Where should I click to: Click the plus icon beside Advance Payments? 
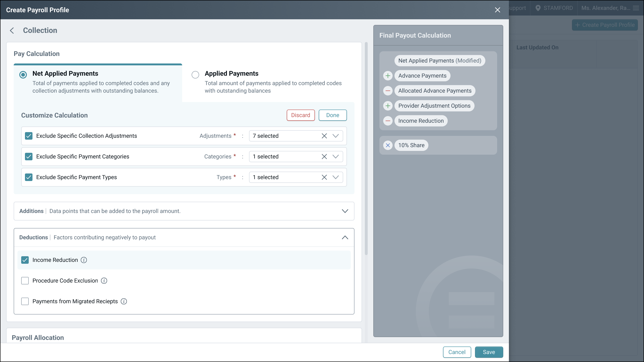(x=388, y=76)
